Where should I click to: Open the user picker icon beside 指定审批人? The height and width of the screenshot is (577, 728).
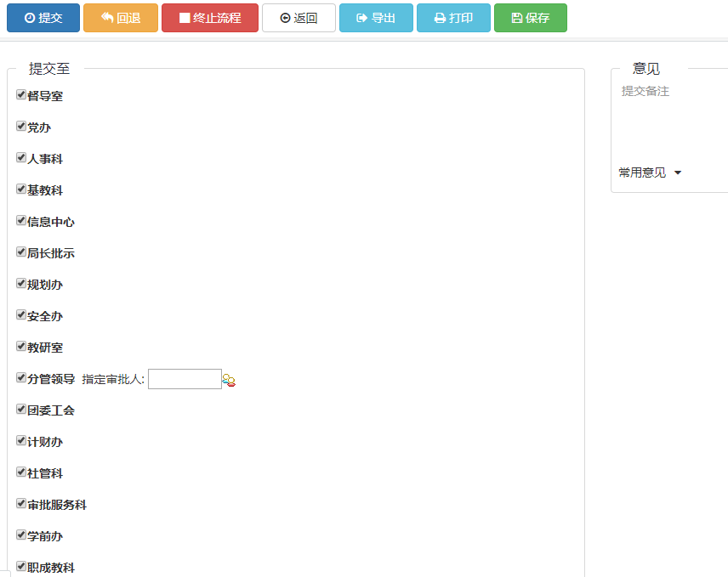tap(229, 380)
